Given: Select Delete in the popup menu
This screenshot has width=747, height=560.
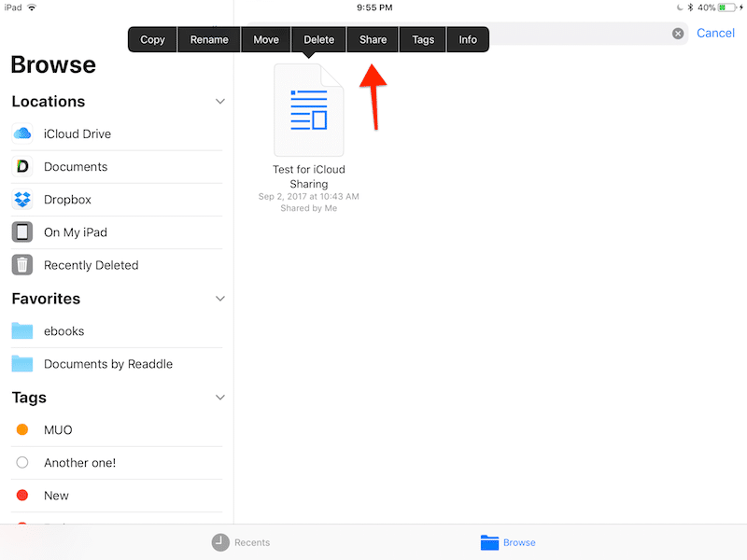Looking at the screenshot, I should point(318,39).
